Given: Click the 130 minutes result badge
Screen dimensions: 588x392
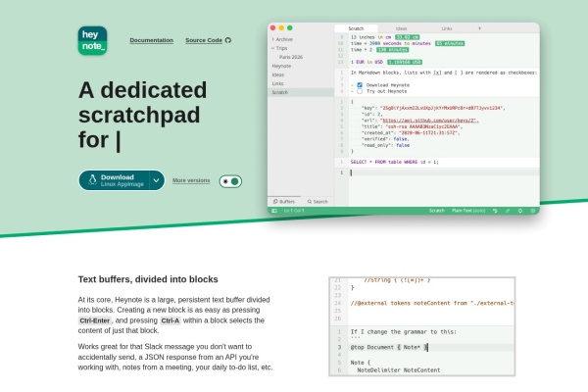Looking at the screenshot, I should [x=393, y=50].
